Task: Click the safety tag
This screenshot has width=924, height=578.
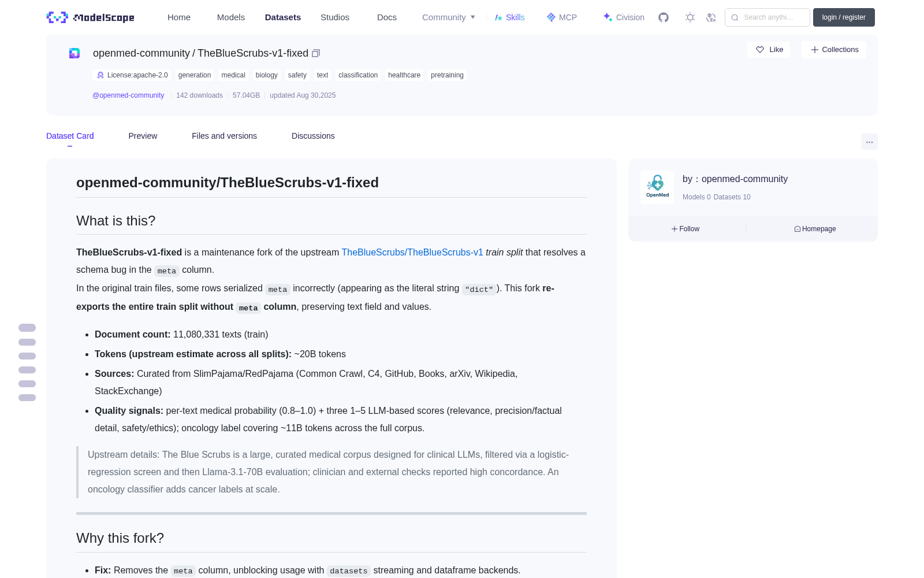Action: tap(297, 75)
